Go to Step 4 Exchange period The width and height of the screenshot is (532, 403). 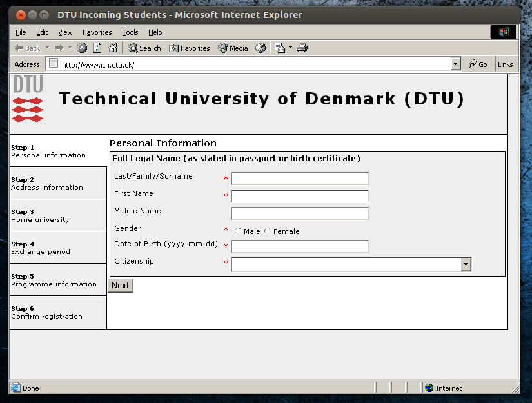[58, 248]
